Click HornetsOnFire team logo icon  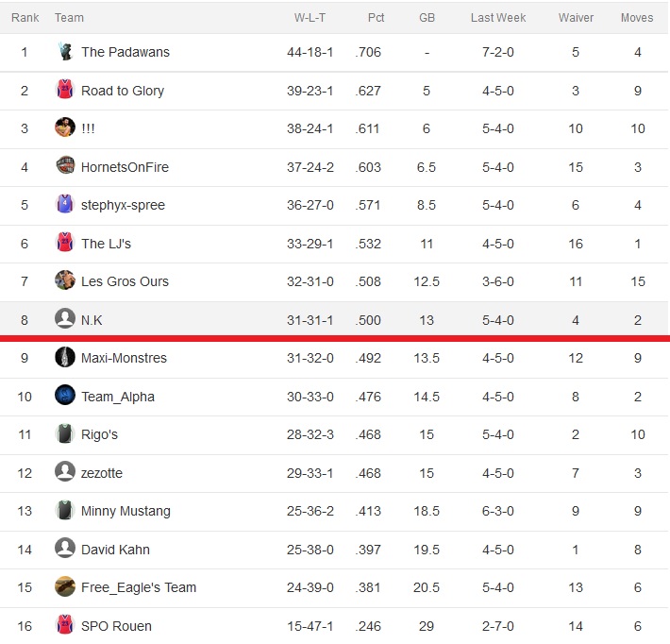(65, 166)
